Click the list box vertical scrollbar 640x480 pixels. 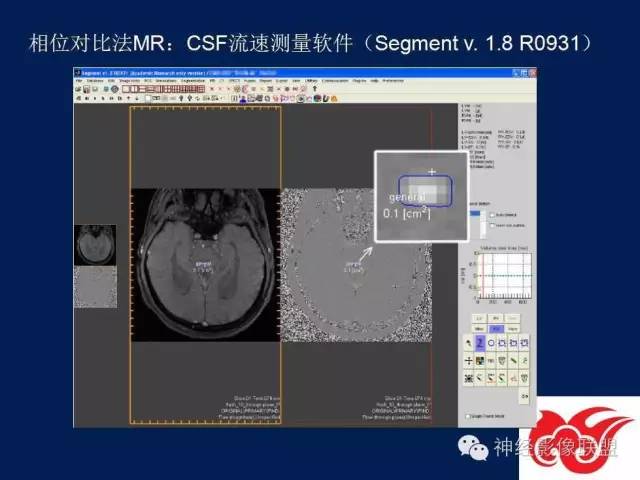(x=483, y=224)
